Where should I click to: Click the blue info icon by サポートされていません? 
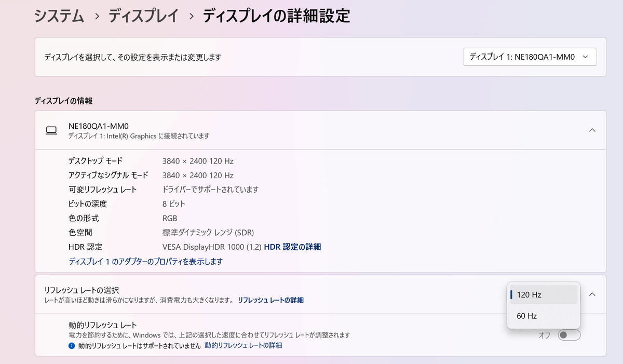pos(72,345)
